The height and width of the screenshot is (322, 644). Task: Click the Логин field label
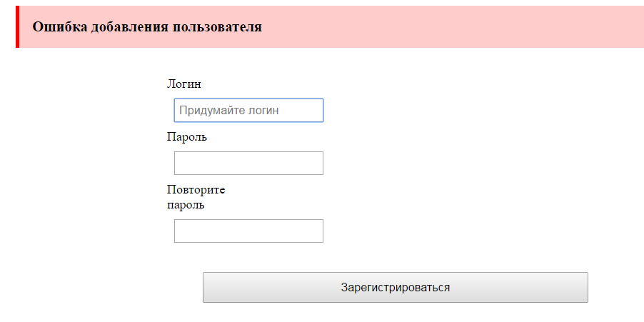[184, 84]
